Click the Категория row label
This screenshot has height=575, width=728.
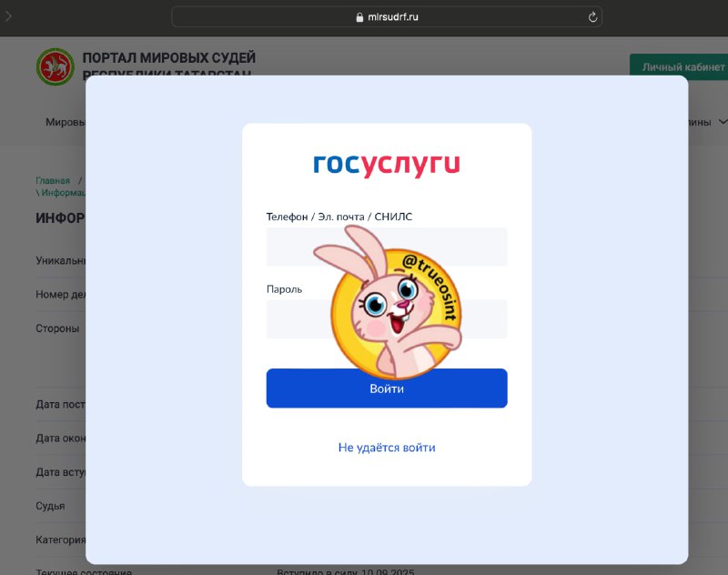(x=61, y=540)
